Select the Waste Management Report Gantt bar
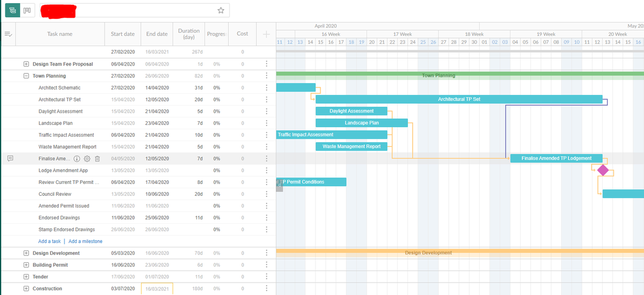Viewport: 644px width, 295px height. coord(352,146)
